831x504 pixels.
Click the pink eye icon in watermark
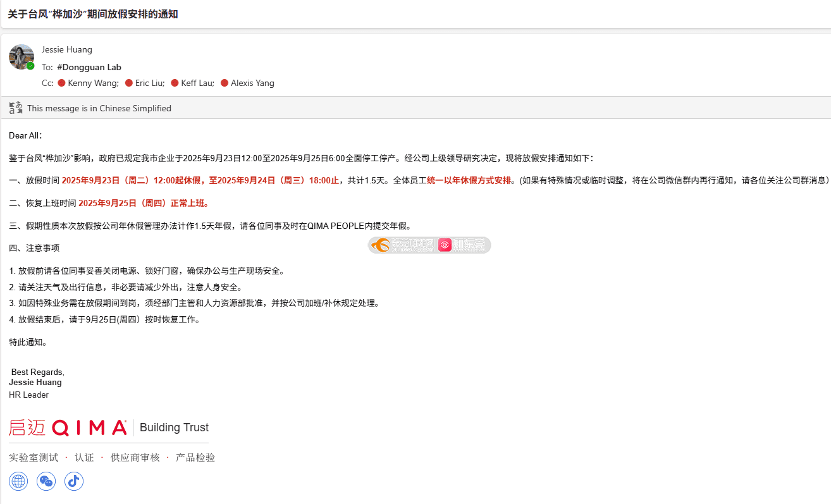[x=445, y=245]
